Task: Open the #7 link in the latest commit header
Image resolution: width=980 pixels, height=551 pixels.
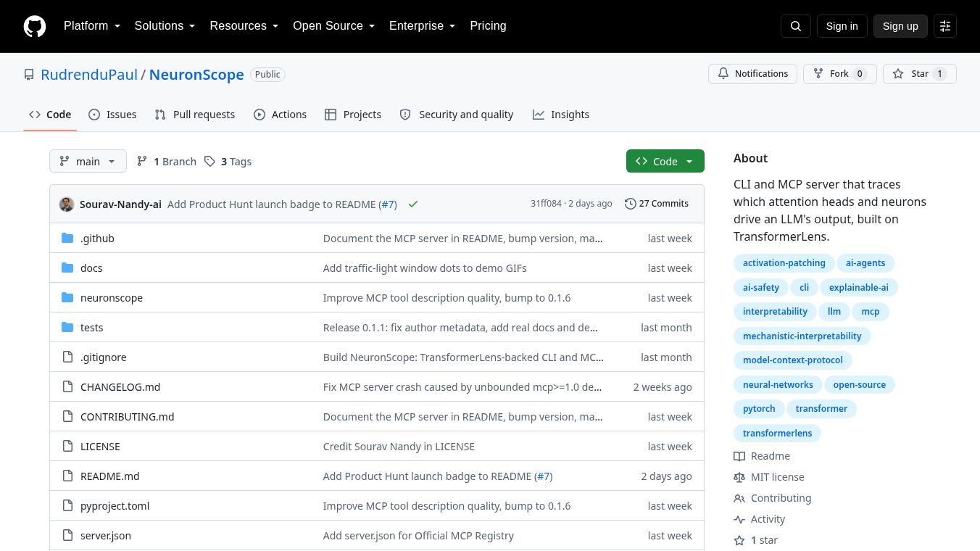Action: [388, 204]
